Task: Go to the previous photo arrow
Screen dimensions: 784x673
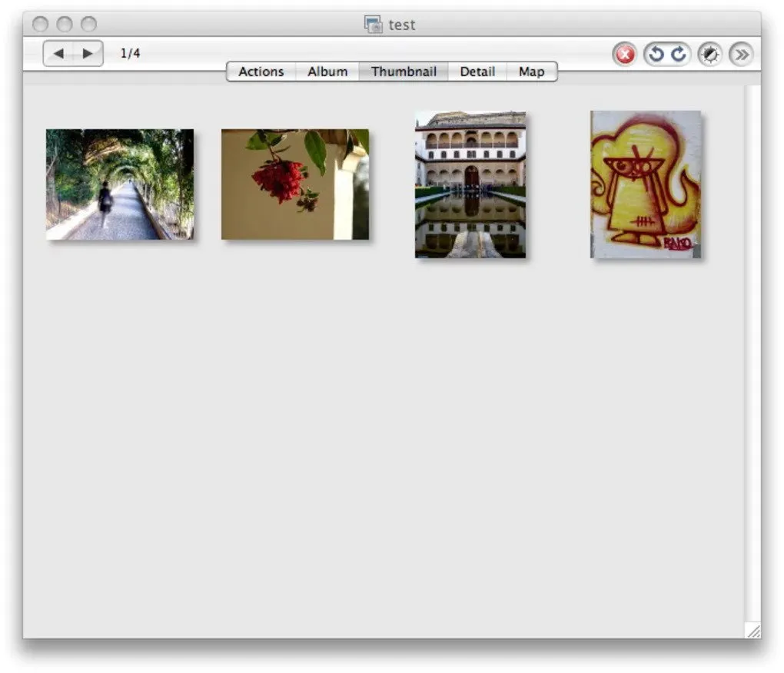Action: [x=58, y=54]
